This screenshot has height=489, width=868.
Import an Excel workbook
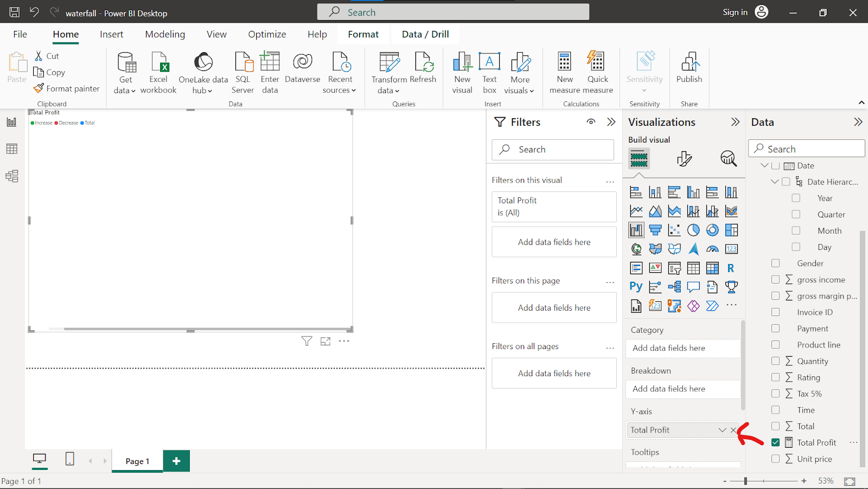[x=158, y=73]
